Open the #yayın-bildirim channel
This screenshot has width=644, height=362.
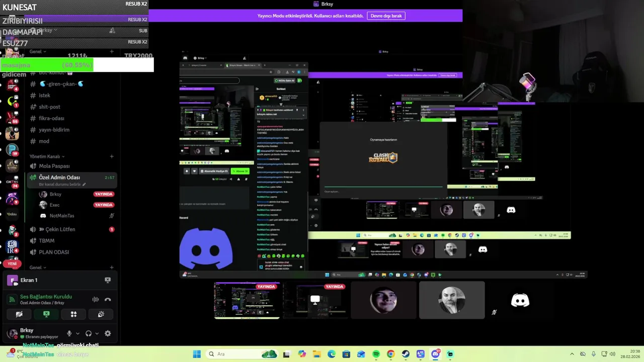tap(72, 130)
